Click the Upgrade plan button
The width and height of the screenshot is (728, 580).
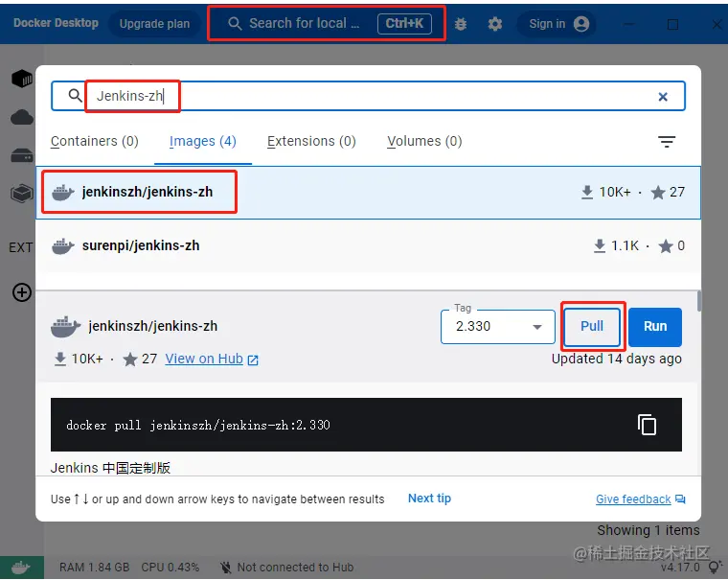[154, 24]
